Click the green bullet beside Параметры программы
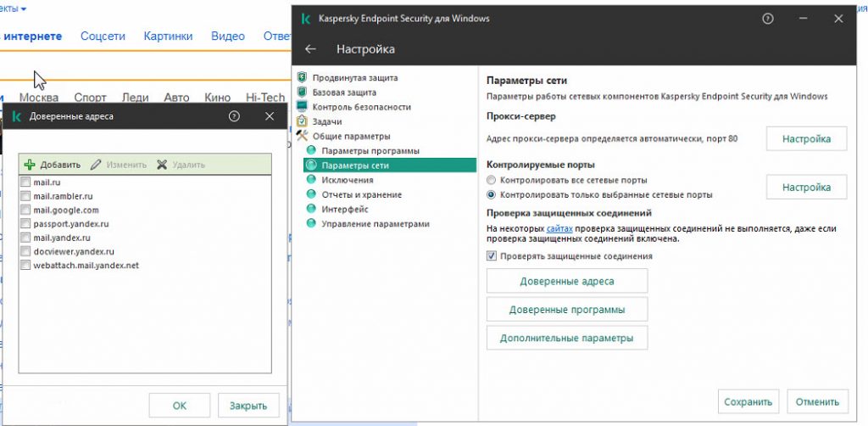Image resolution: width=868 pixels, height=426 pixels. 311,151
